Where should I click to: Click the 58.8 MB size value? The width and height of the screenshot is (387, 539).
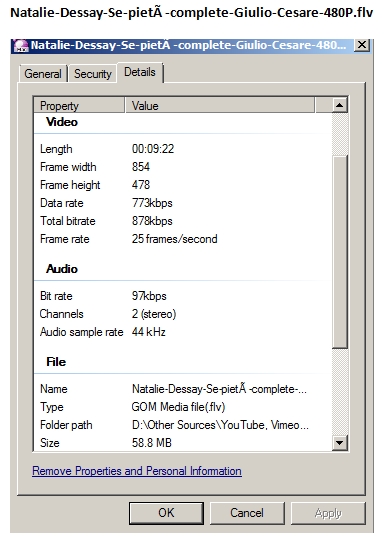click(152, 443)
